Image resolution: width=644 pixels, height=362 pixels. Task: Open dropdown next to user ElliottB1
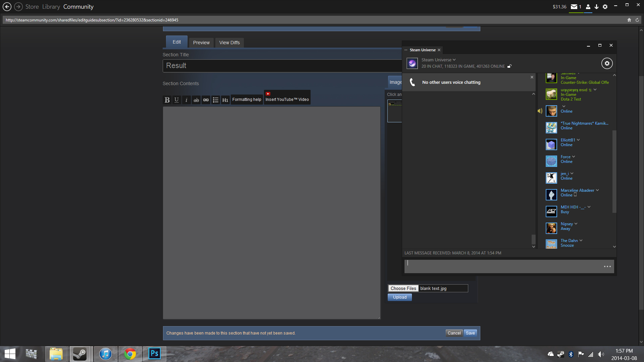[x=578, y=140]
